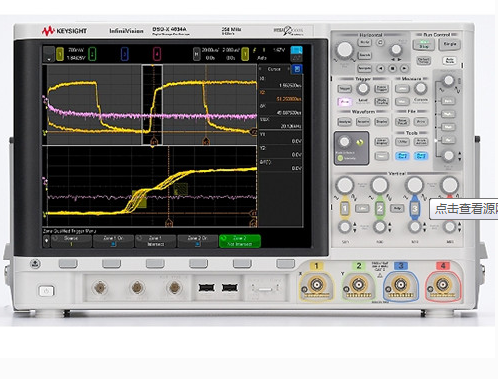Push the Run/Stop button
The image size is (498, 379).
tap(424, 44)
